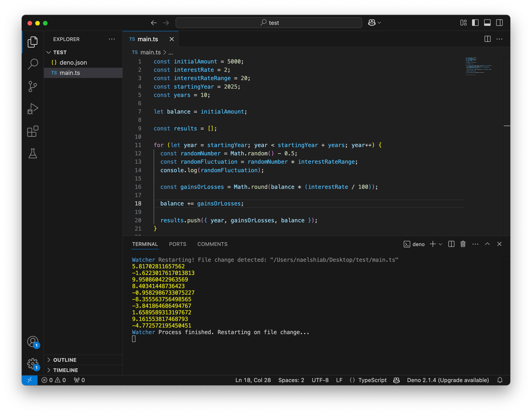532x414 pixels.
Task: Switch to the PORTS panel tab
Action: pos(178,244)
